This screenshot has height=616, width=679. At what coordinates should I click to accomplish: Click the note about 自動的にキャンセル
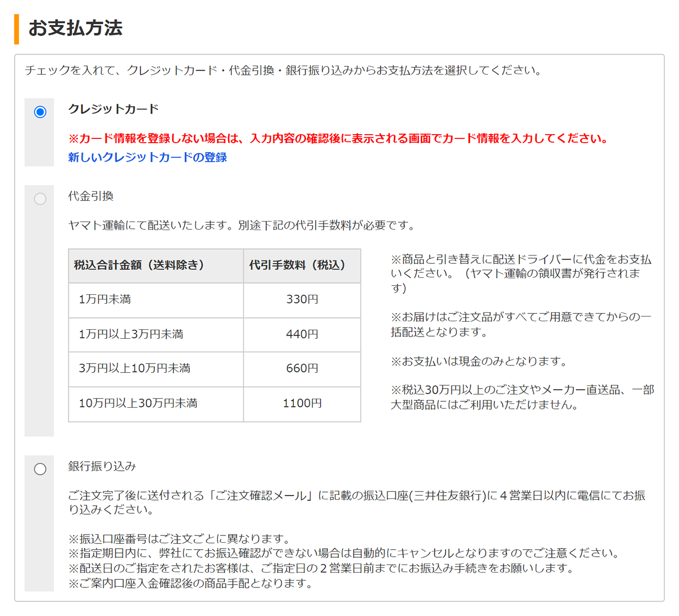[x=345, y=553]
